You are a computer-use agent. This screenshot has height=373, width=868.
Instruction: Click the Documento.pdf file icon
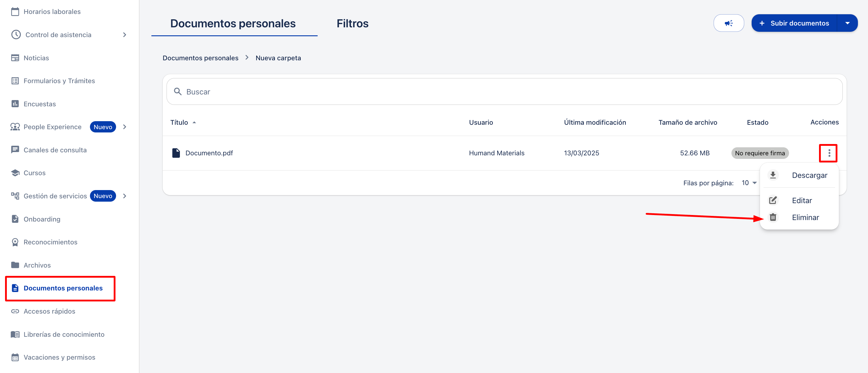176,153
